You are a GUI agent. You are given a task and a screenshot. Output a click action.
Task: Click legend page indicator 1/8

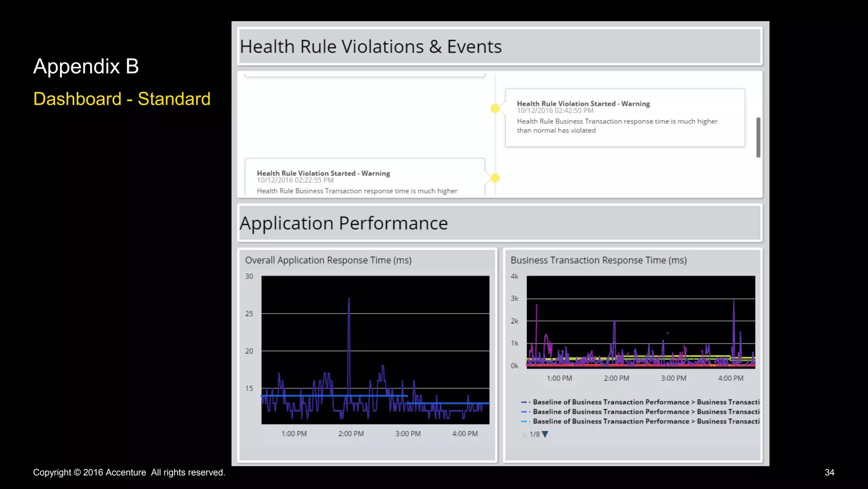(534, 434)
